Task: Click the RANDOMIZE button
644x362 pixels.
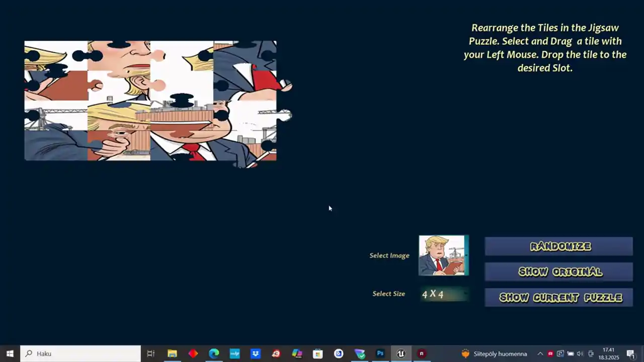Action: pyautogui.click(x=558, y=246)
